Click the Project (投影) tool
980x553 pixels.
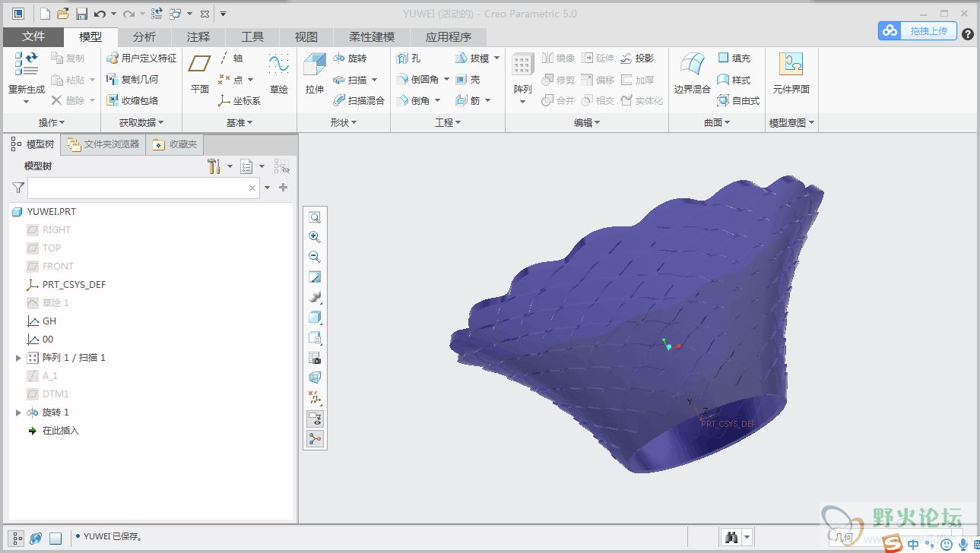point(637,58)
